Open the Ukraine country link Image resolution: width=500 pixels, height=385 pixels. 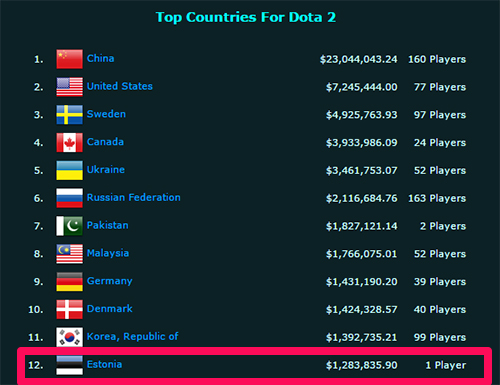106,169
